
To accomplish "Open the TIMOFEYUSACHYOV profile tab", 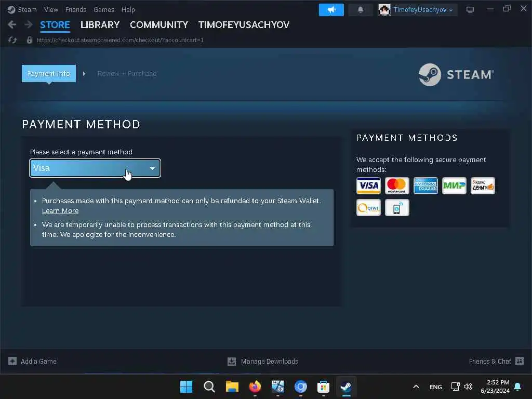I will coord(244,25).
